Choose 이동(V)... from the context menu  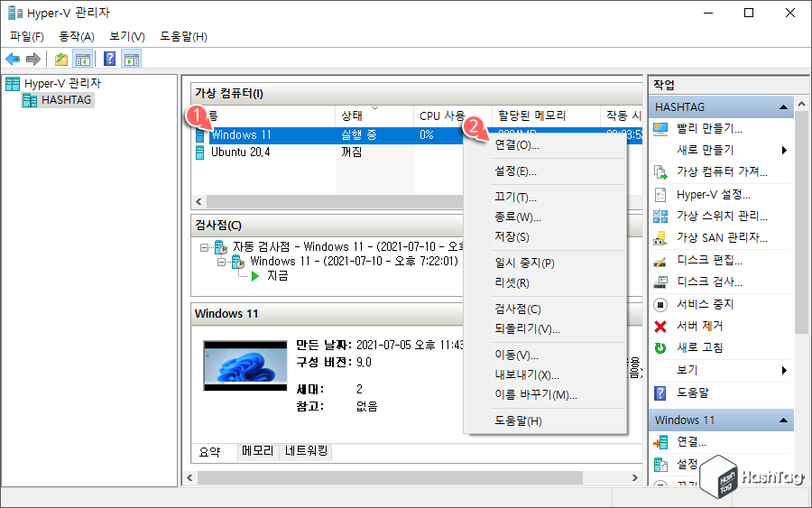point(545,355)
